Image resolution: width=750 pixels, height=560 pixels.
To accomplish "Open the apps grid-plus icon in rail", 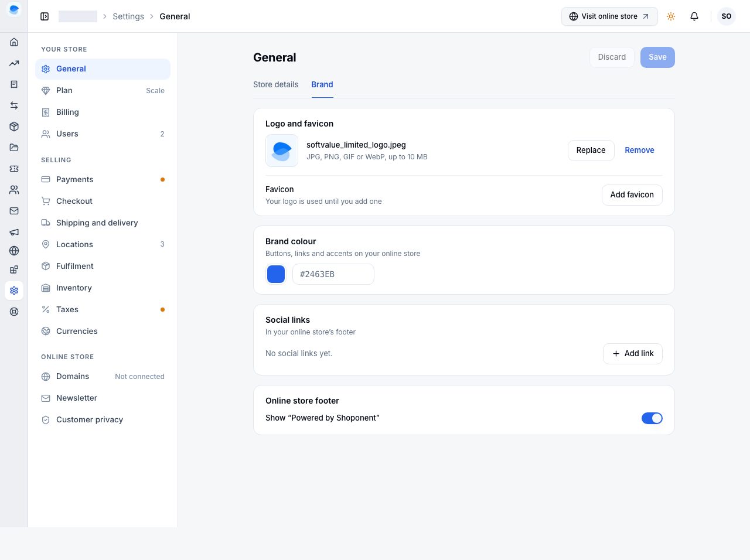I will click(x=14, y=269).
